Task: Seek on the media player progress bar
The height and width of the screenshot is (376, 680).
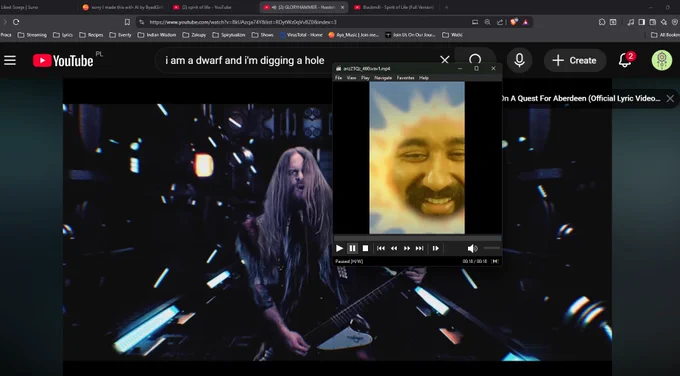Action: (x=417, y=238)
